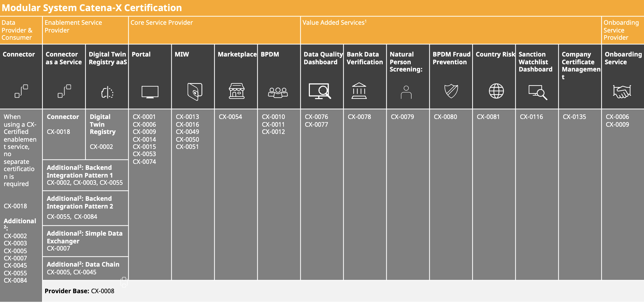
Task: Click CX-0080 under BPDM Fraud Prevention
Action: point(445,117)
